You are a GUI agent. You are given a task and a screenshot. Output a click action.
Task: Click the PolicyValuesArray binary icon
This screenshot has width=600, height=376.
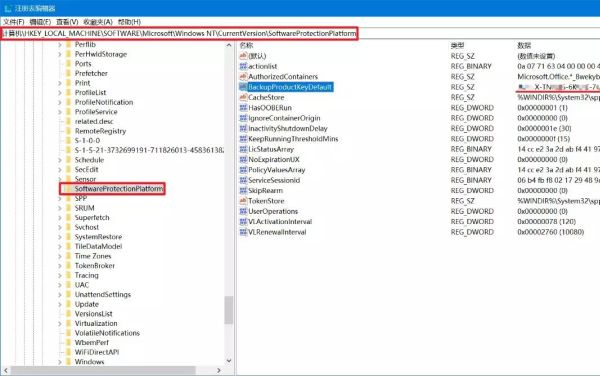coord(243,169)
